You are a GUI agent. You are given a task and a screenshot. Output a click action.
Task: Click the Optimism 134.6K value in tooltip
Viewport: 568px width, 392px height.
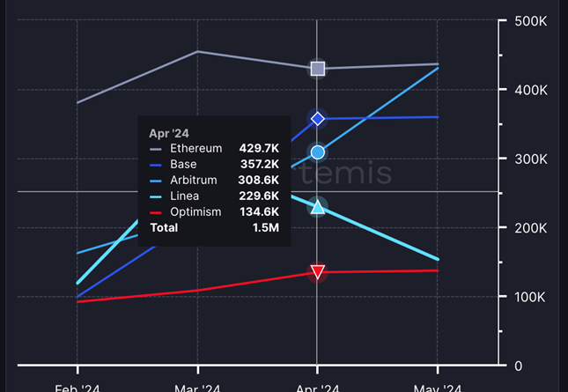coord(259,212)
